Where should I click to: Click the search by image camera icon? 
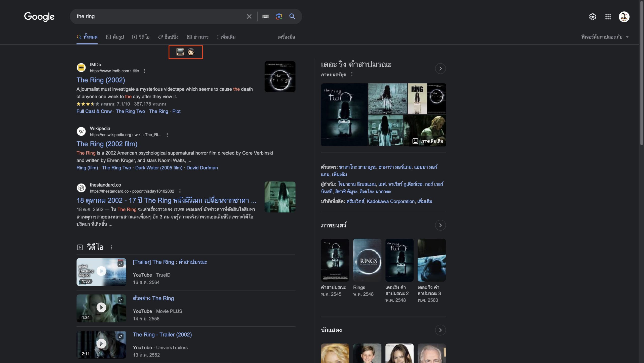279,17
